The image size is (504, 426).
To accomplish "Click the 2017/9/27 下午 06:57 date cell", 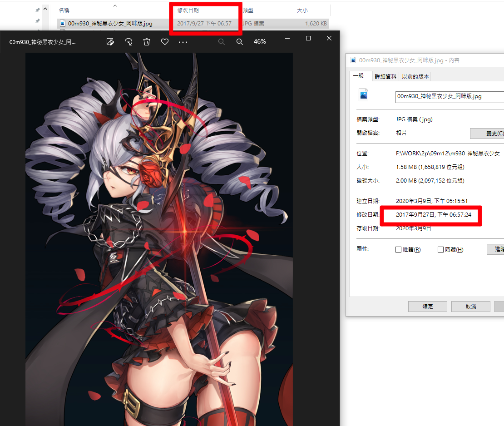I will pyautogui.click(x=204, y=24).
